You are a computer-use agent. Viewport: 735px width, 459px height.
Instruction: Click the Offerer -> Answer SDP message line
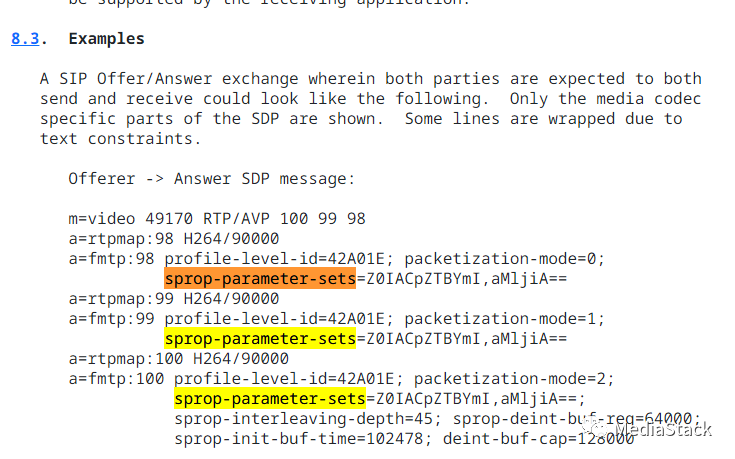212,179
